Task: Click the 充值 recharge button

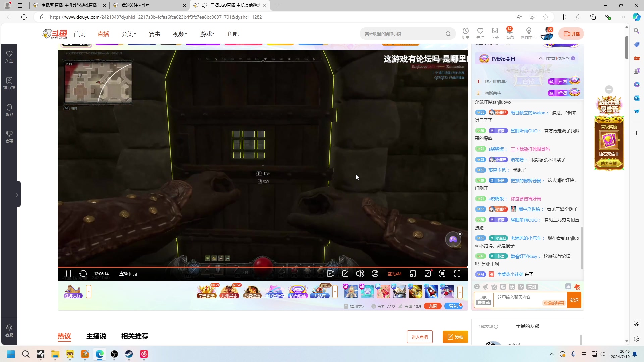Action: (x=433, y=306)
